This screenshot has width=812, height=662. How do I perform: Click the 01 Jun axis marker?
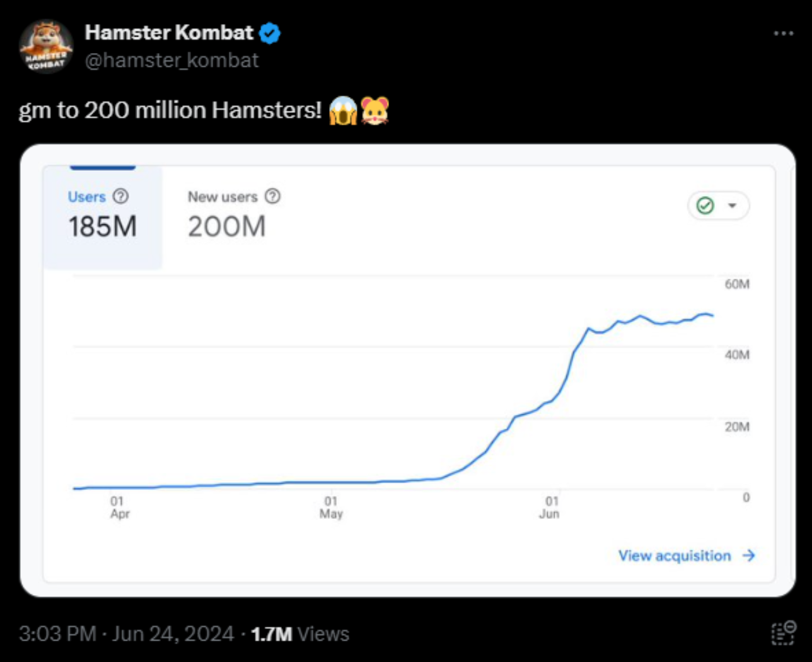click(550, 508)
